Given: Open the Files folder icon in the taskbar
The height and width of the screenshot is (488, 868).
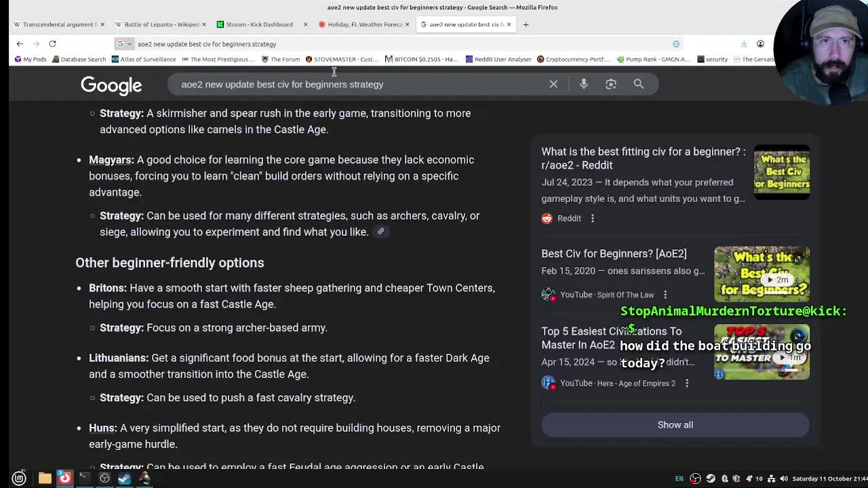Looking at the screenshot, I should point(45,479).
